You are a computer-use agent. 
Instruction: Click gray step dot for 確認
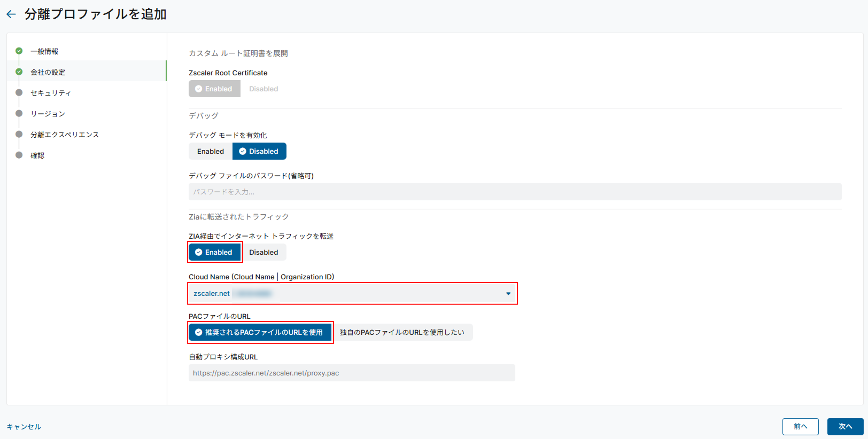(x=19, y=155)
